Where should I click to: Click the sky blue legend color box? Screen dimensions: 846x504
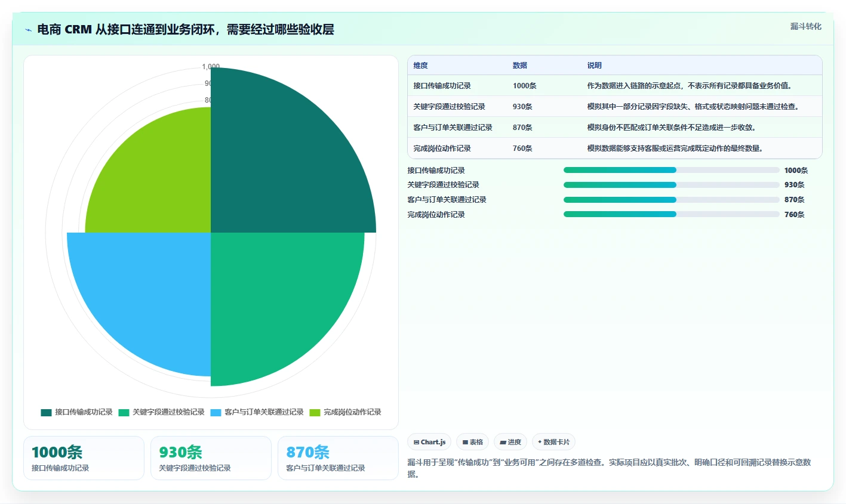(216, 413)
